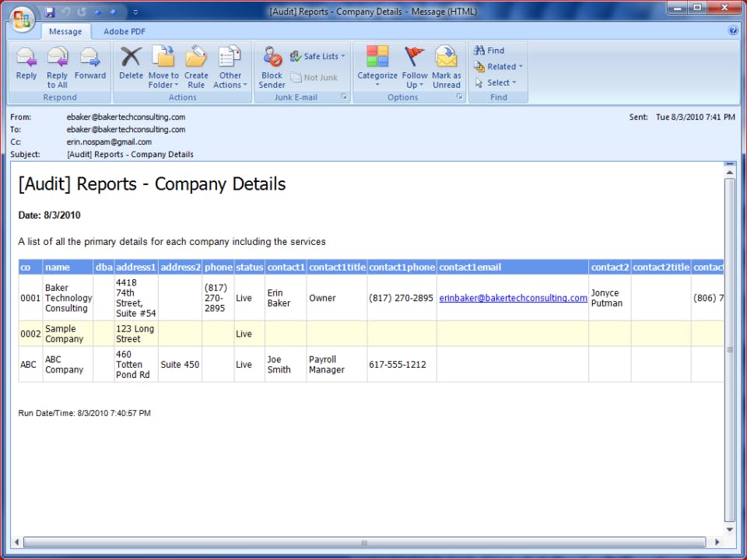Click the Next Item arrow in title bar
This screenshot has width=747, height=560.
[114, 12]
